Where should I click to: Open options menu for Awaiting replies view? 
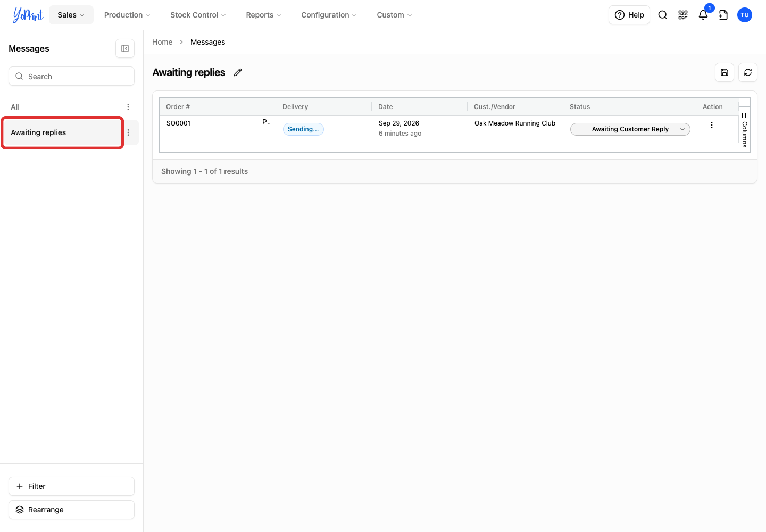[x=128, y=132]
